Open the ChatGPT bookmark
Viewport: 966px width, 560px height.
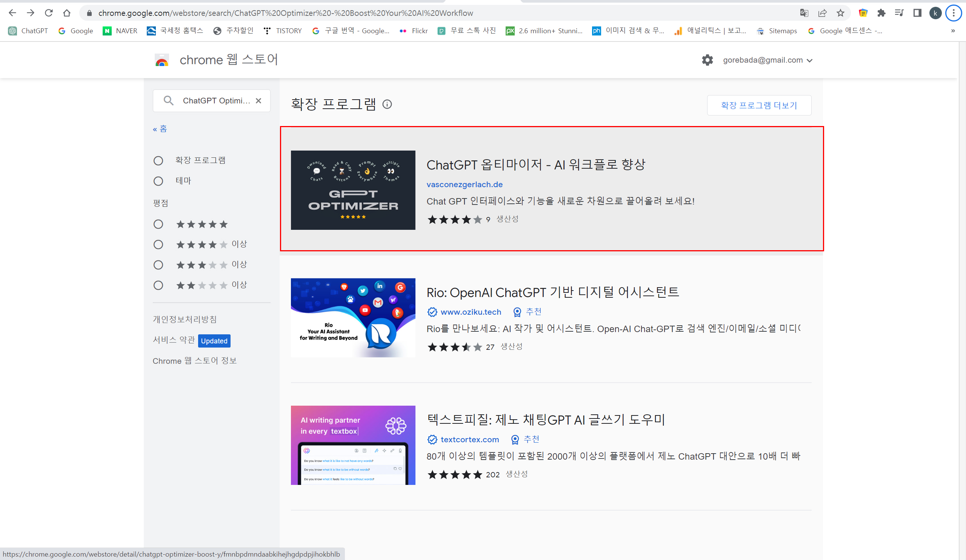point(28,31)
